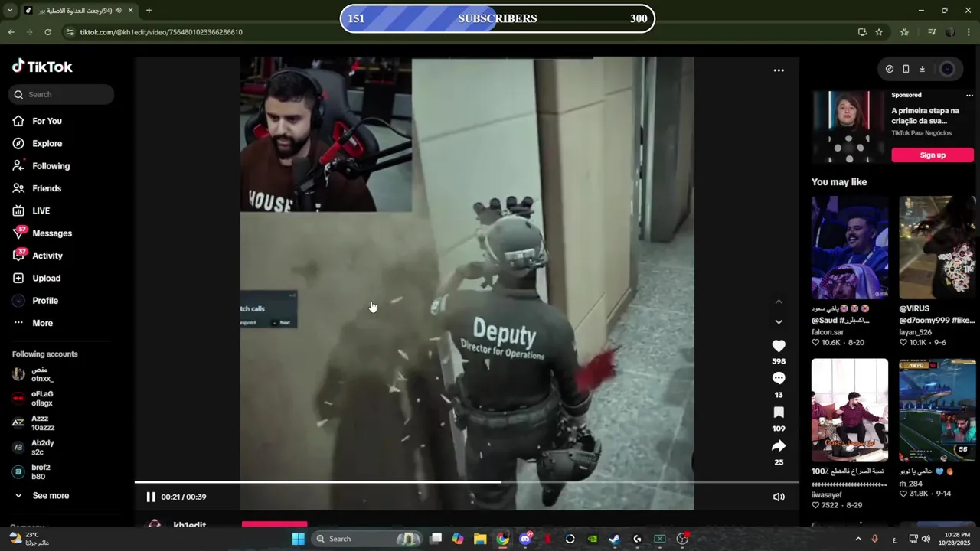The height and width of the screenshot is (551, 980).
Task: Expand See more following accounts
Action: pyautogui.click(x=41, y=496)
